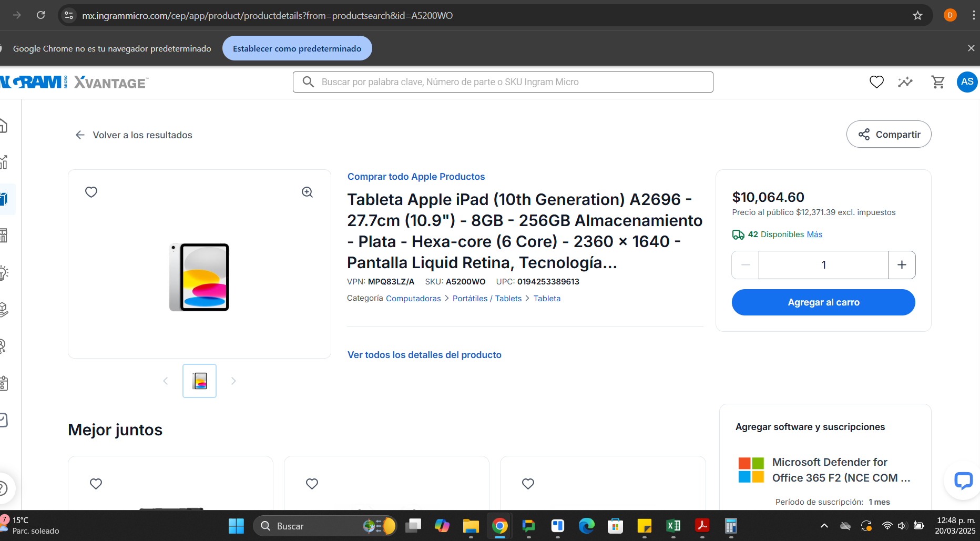This screenshot has width=980, height=541.
Task: Open the AS user account avatar
Action: click(967, 82)
